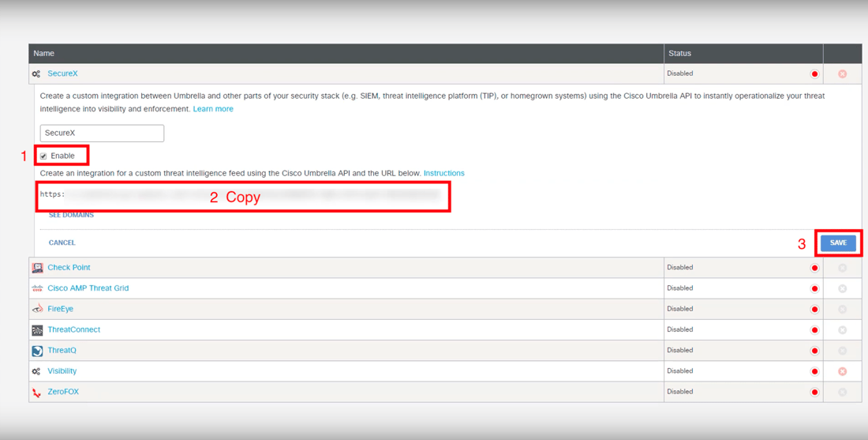
Task: Expand the ZeroFOX integration
Action: pos(63,391)
